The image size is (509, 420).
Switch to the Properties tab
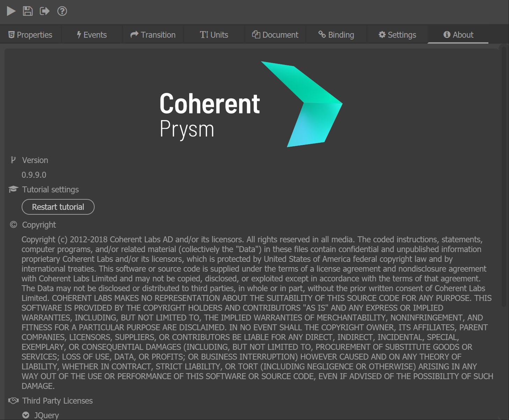(30, 35)
